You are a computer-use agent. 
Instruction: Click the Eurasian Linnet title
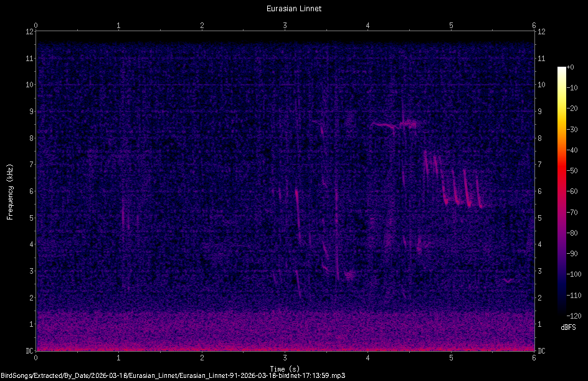[293, 9]
